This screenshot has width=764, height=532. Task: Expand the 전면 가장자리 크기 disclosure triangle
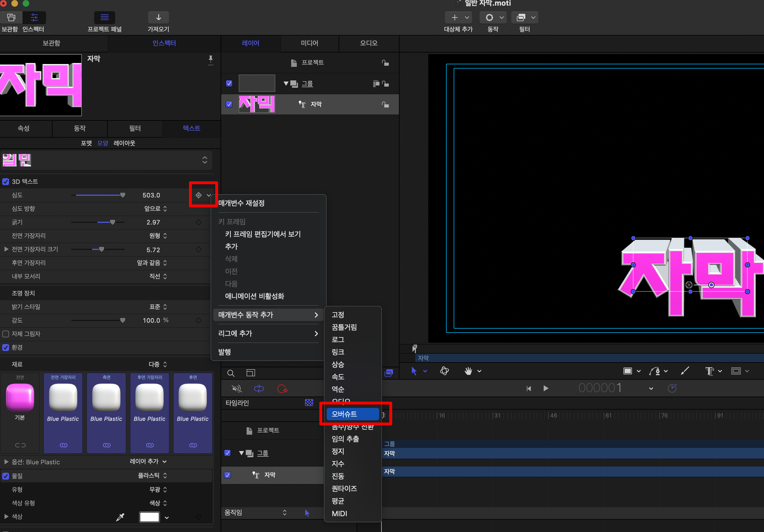pyautogui.click(x=6, y=249)
